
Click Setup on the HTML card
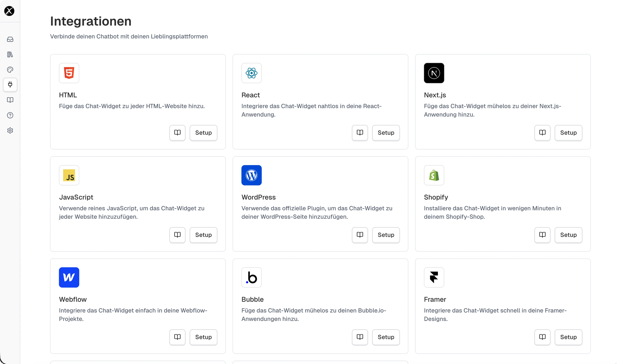coord(203,133)
